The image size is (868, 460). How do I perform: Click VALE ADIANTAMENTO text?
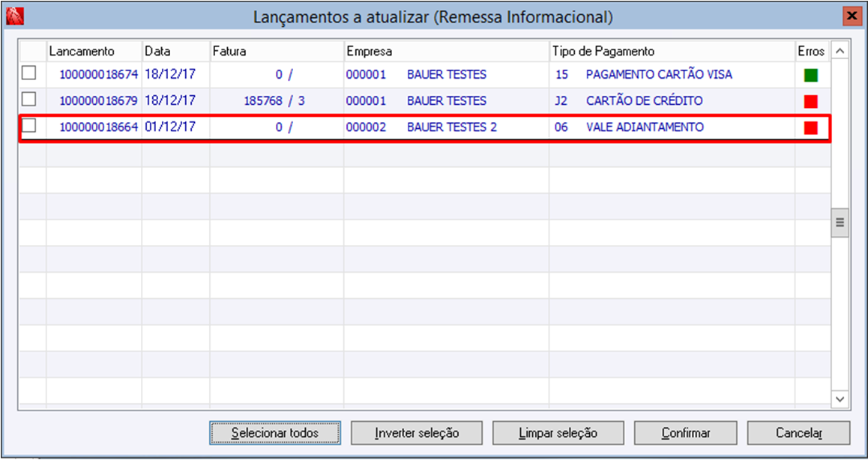(645, 127)
